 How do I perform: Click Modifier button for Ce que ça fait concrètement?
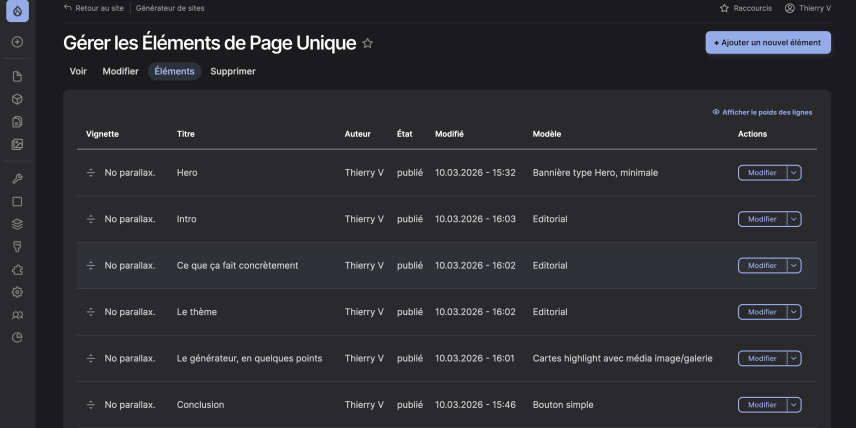(x=762, y=266)
